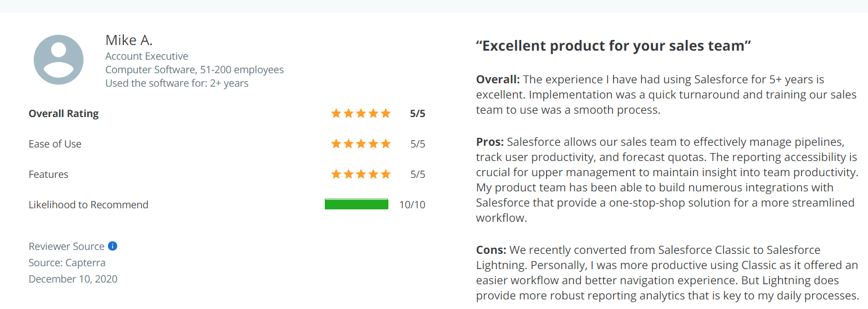The height and width of the screenshot is (309, 868).
Task: Click the Overall Rating stars
Action: [361, 114]
